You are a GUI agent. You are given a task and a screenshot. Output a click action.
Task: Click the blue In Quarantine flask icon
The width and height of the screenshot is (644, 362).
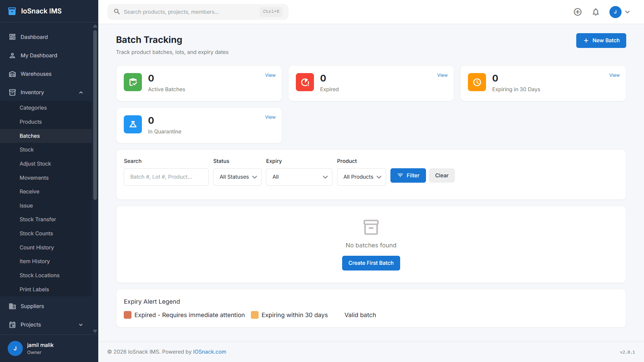coord(133,124)
